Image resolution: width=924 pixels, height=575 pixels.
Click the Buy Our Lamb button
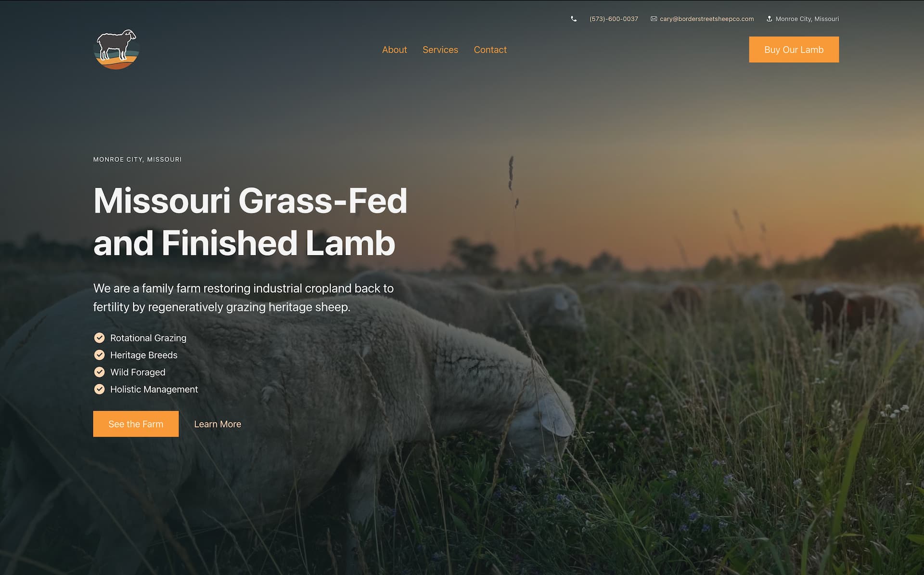click(794, 50)
